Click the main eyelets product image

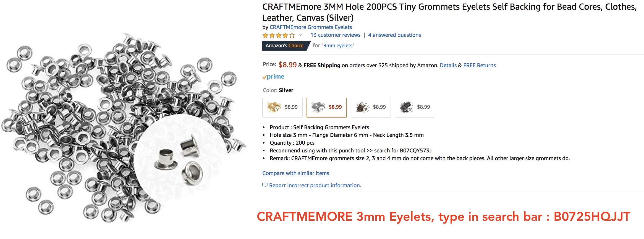[x=123, y=127]
